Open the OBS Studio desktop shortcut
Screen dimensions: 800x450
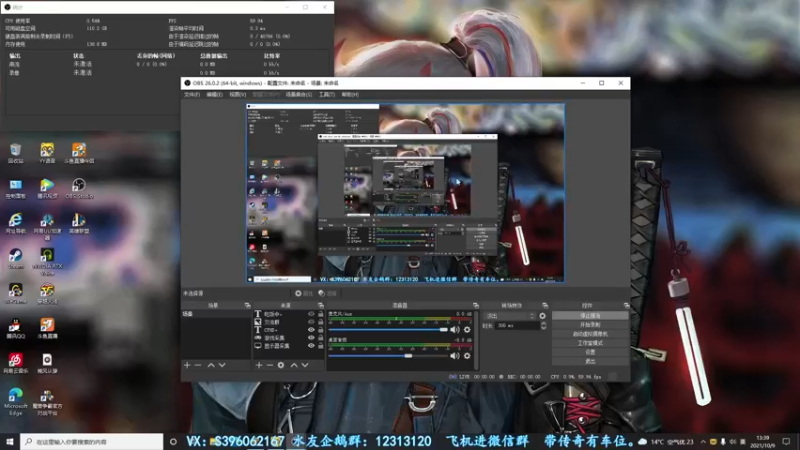79,188
